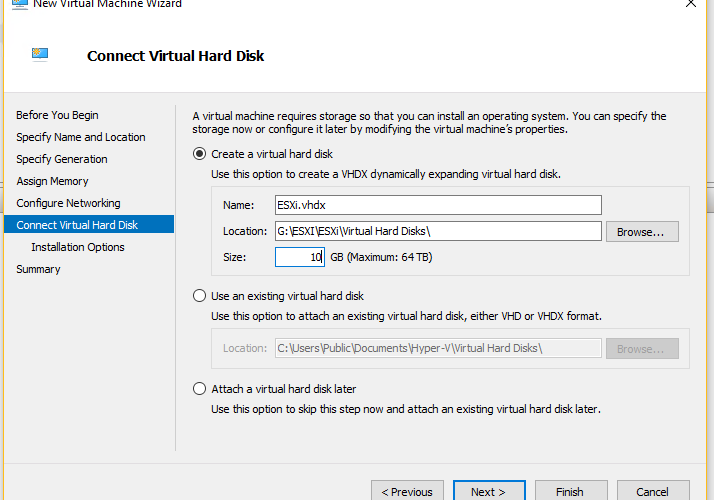Close the New Virtual Machine Wizard
This screenshot has width=714, height=500.
691,4
